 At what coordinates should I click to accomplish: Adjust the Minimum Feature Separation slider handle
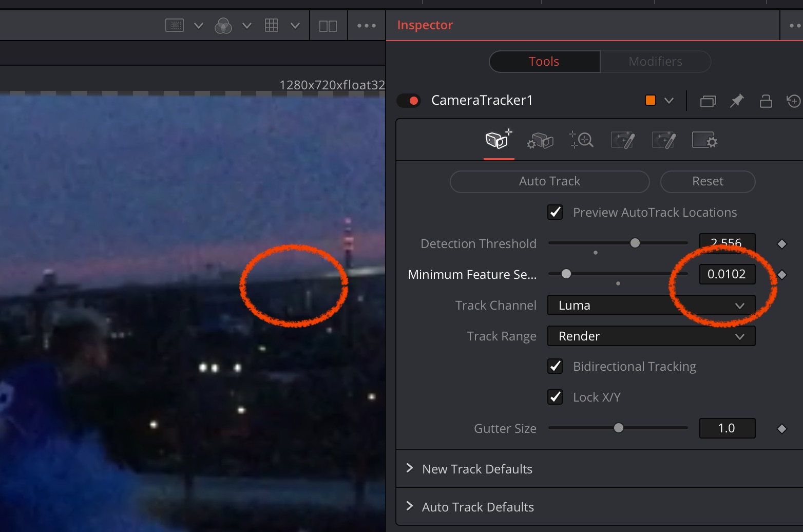coord(566,274)
